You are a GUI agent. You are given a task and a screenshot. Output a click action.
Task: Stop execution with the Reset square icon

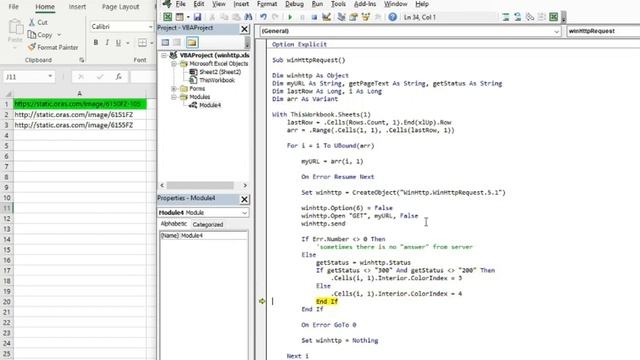[x=314, y=17]
